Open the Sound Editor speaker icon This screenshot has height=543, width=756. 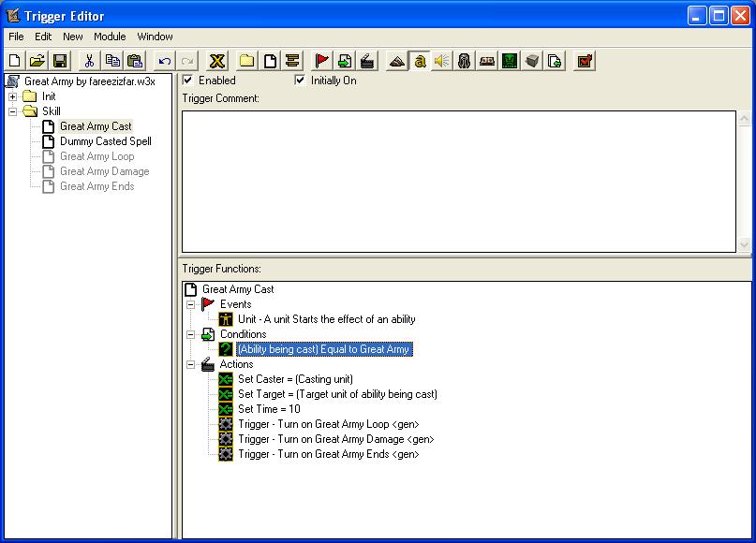pyautogui.click(x=441, y=61)
